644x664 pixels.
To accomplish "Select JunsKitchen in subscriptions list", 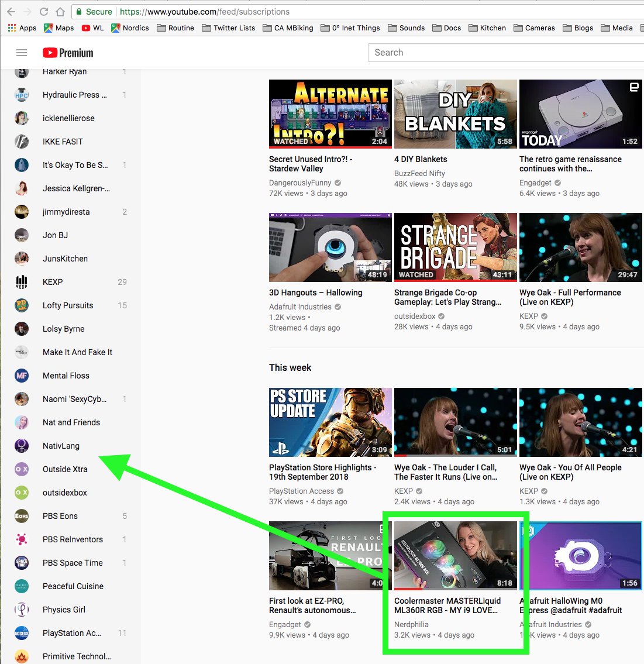I will (x=71, y=259).
